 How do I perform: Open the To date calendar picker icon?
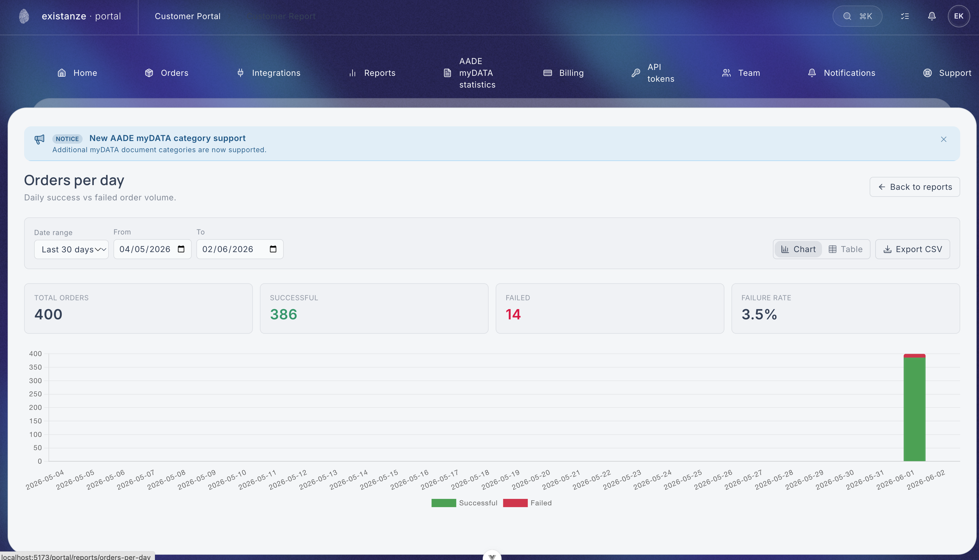tap(273, 249)
